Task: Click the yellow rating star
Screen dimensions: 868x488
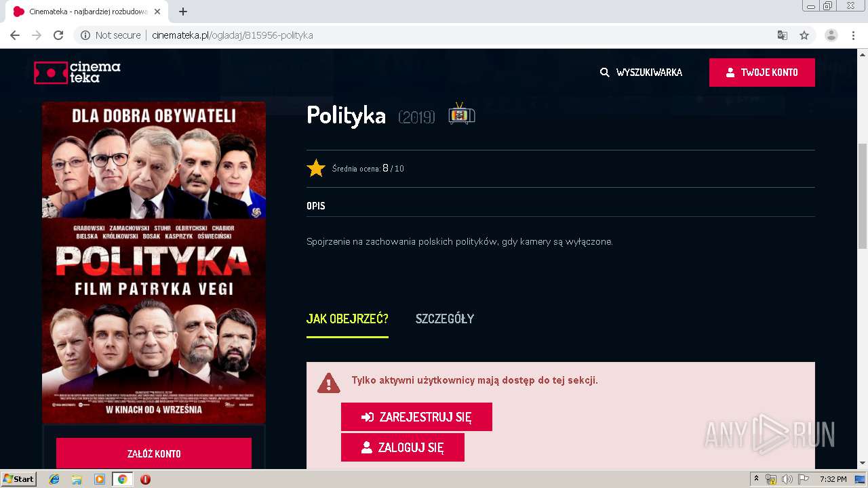Action: click(x=316, y=168)
